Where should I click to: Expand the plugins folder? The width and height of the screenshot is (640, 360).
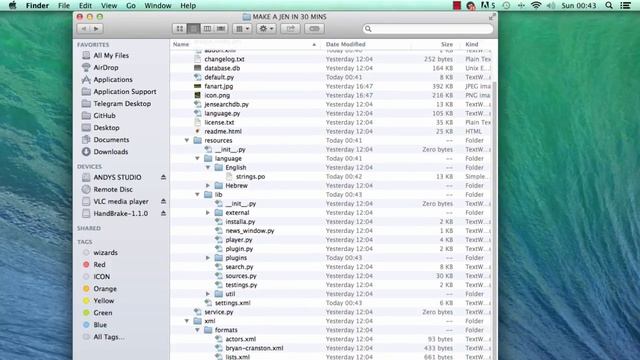click(208, 258)
